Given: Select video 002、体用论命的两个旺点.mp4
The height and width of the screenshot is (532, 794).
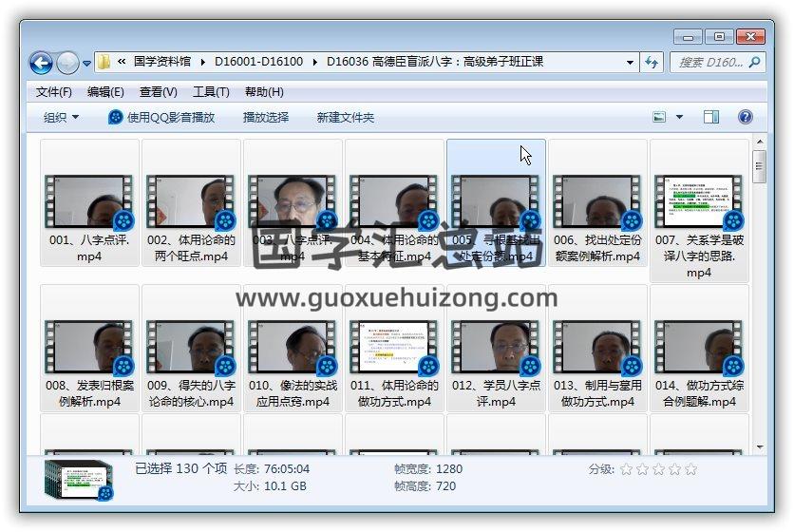Looking at the screenshot, I should (x=191, y=202).
